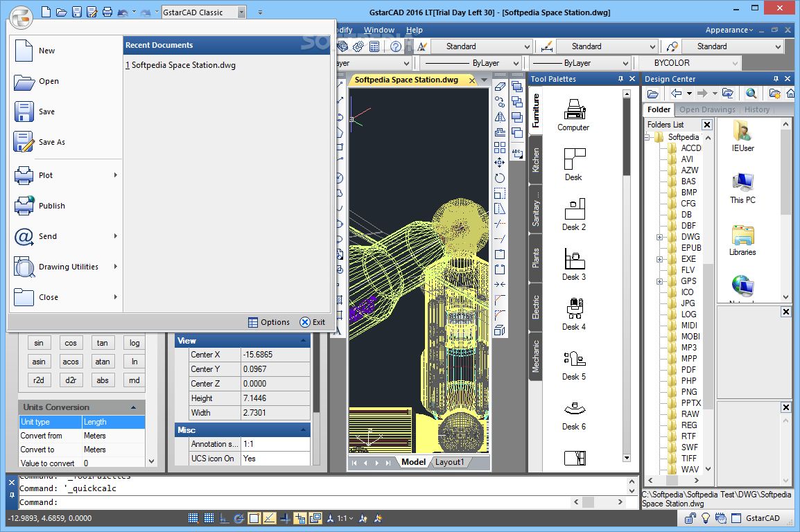Click the Options button
This screenshot has height=532, width=800.
[269, 322]
